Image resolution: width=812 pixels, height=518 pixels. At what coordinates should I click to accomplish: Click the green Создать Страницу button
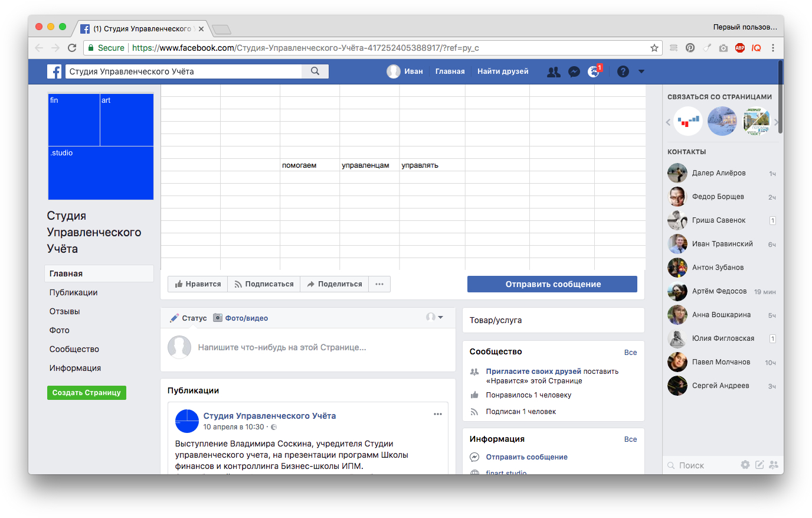tap(87, 393)
